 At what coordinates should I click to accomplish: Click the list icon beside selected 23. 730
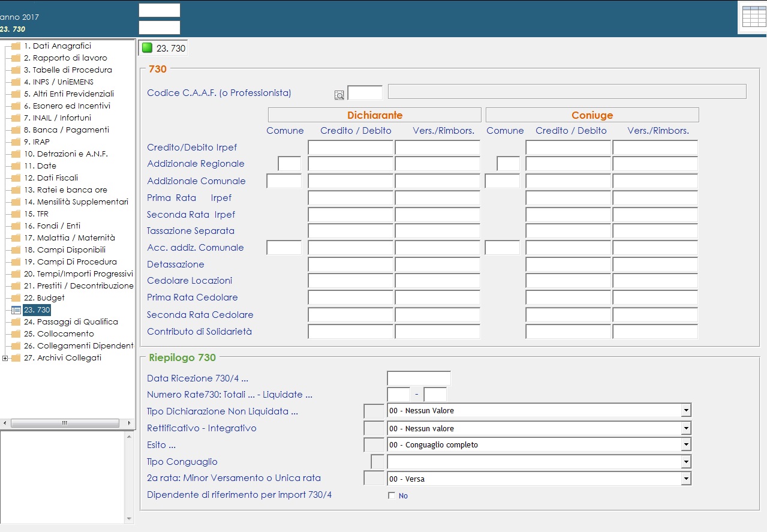point(16,310)
